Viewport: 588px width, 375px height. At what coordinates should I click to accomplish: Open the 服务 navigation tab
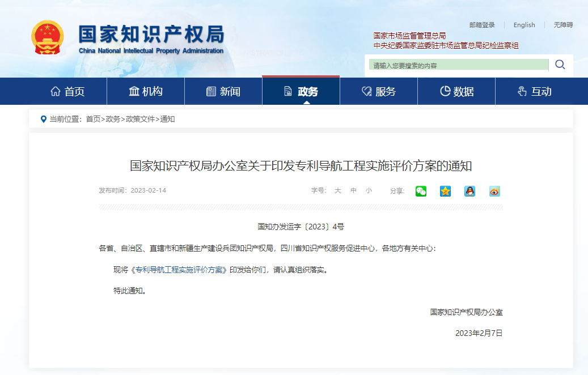click(379, 91)
